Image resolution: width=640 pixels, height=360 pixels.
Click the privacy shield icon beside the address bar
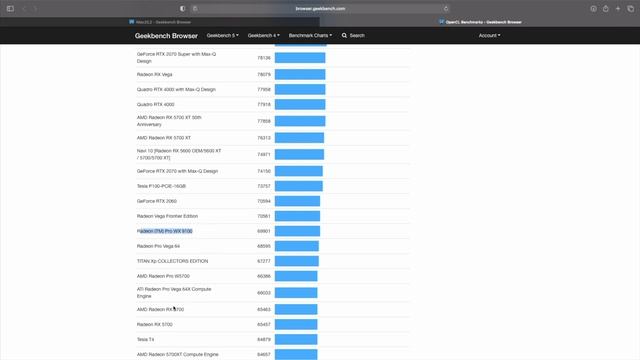pyautogui.click(x=182, y=9)
